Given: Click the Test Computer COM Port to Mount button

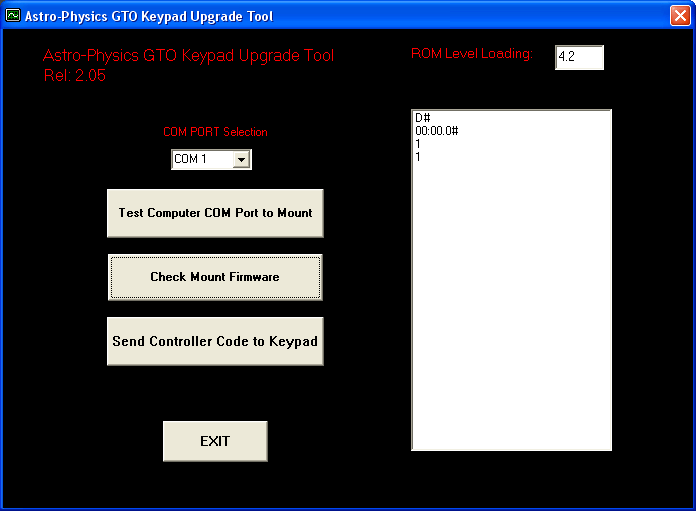Looking at the screenshot, I should click(x=215, y=213).
